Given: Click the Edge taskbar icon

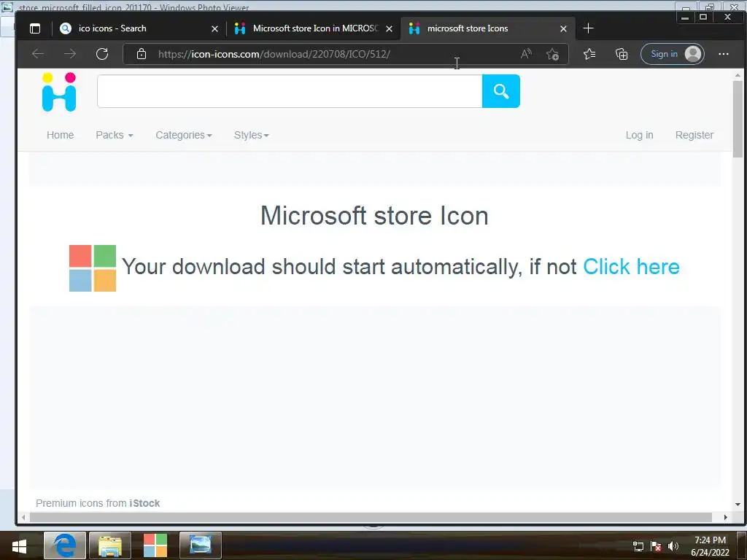Looking at the screenshot, I should [x=65, y=545].
